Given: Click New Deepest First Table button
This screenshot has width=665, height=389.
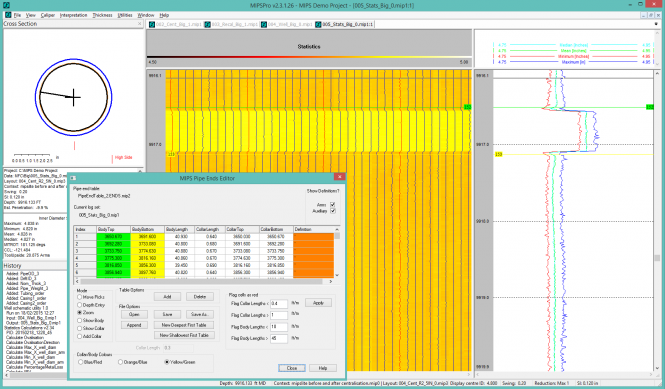Looking at the screenshot, I should (x=184, y=325).
